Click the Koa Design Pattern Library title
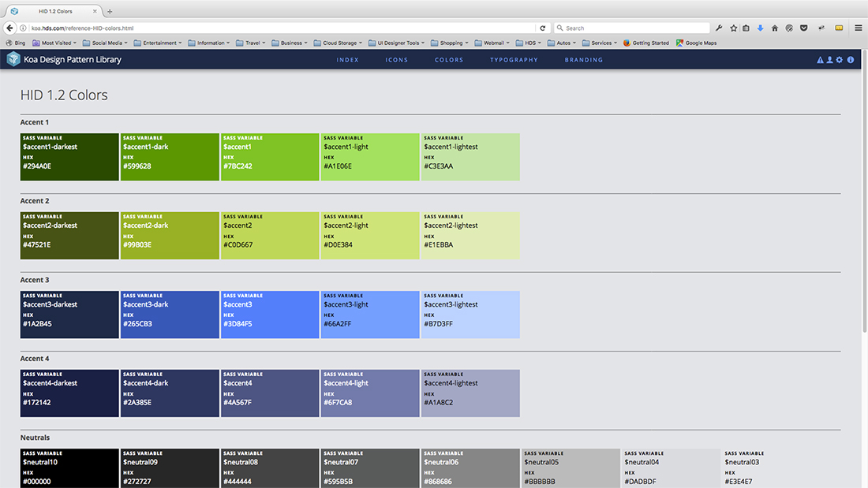868x488 pixels. (x=73, y=59)
